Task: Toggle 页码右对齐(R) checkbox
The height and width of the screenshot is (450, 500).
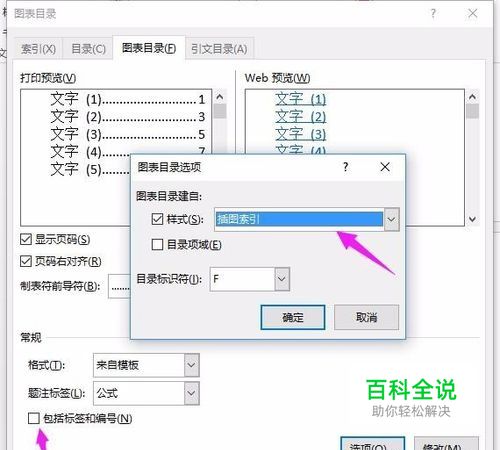Action: pos(26,261)
